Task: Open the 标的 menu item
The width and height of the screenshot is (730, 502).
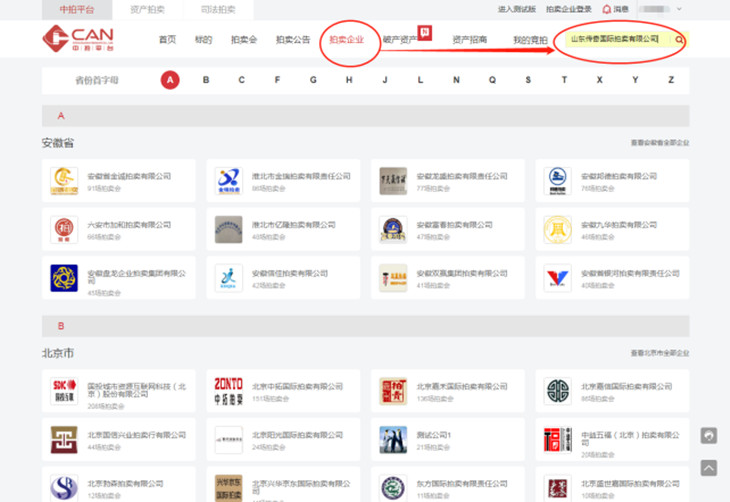Action: coord(203,40)
